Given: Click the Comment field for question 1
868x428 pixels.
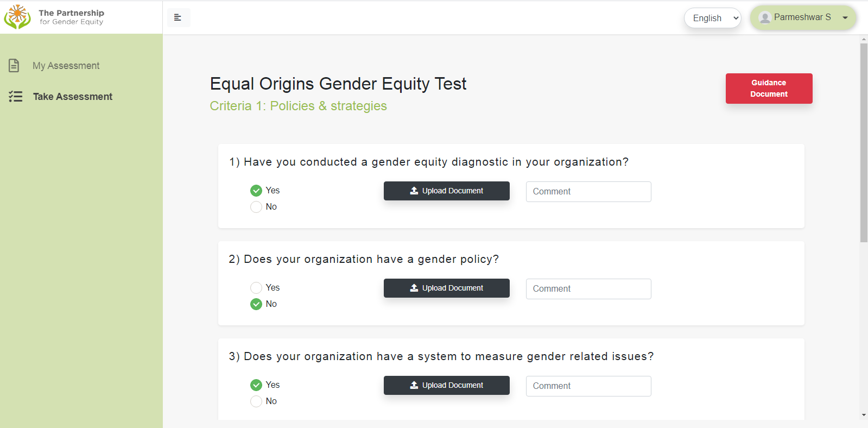Looking at the screenshot, I should tap(588, 192).
